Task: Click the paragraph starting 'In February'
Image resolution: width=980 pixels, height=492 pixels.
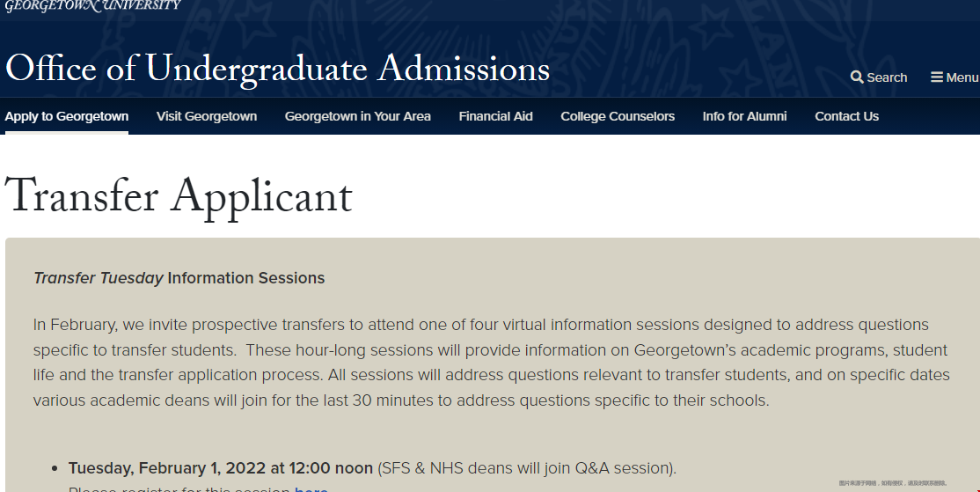Action: click(x=491, y=363)
